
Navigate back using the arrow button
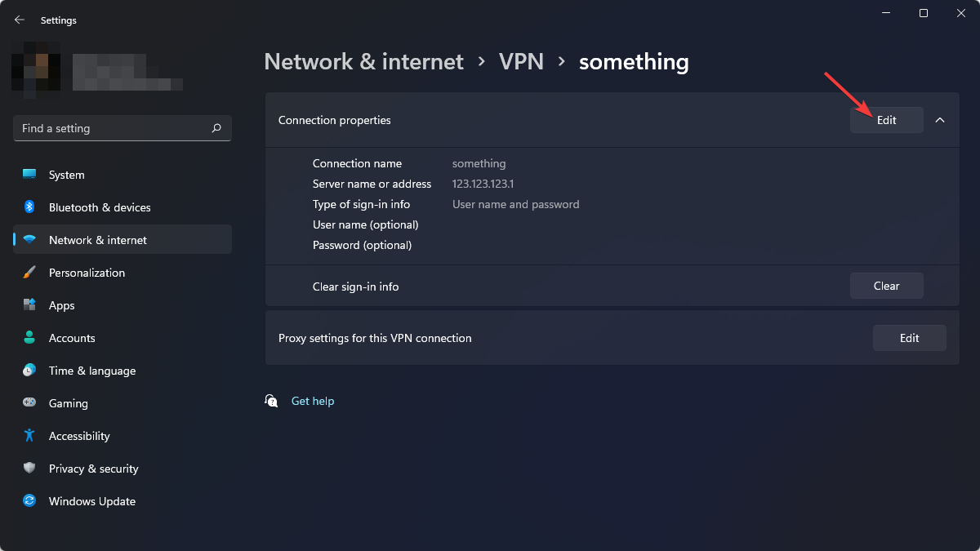pyautogui.click(x=18, y=20)
